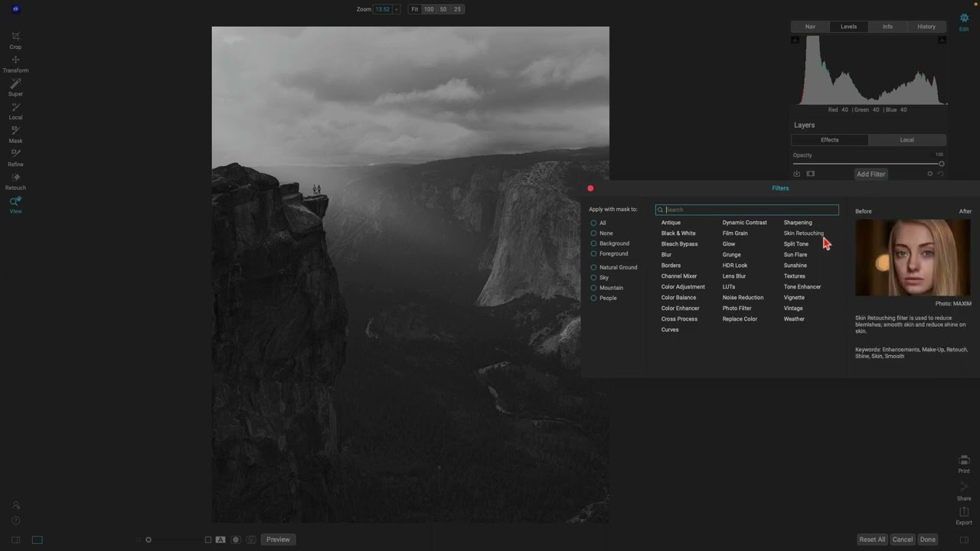
Task: Adjust the Opacity slider handle
Action: point(941,164)
